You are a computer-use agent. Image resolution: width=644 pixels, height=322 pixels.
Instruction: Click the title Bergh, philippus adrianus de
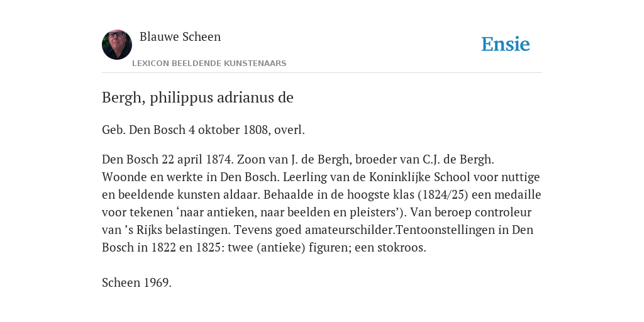click(x=197, y=97)
